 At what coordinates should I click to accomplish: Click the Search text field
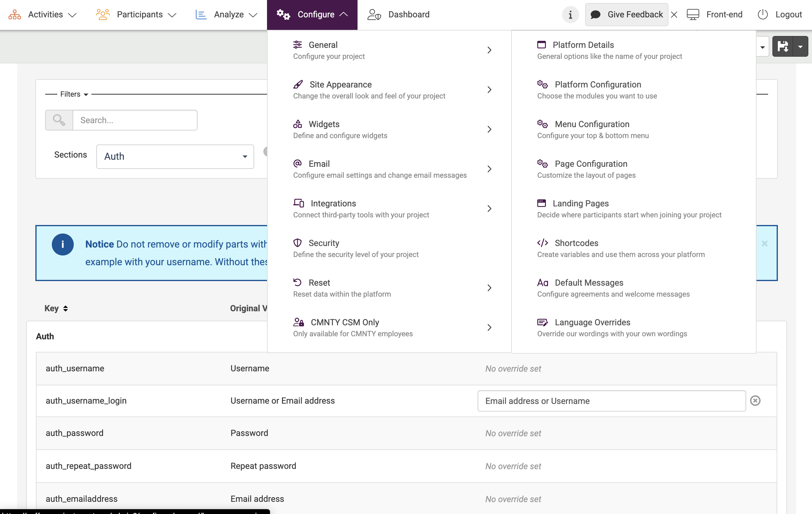(x=135, y=120)
